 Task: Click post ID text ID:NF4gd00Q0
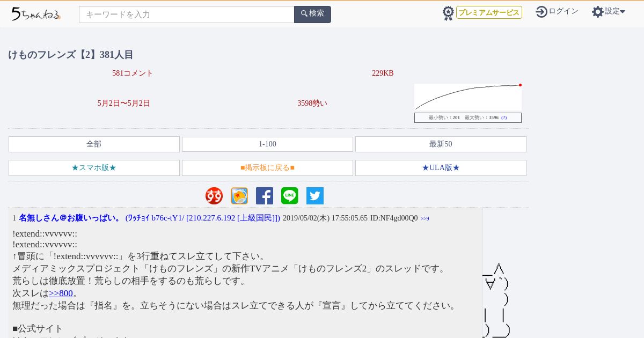394,218
